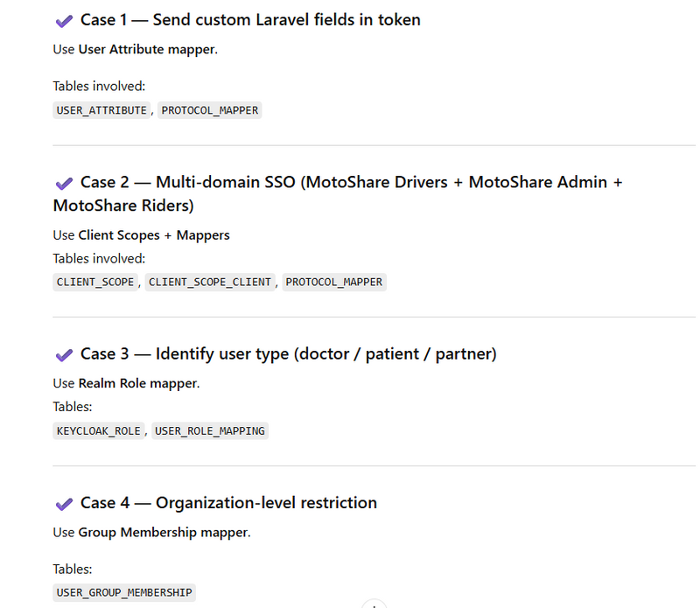Screen dimensions: 700x608
Task: Click the checkmark icon beside Case 1
Action: coord(63,20)
